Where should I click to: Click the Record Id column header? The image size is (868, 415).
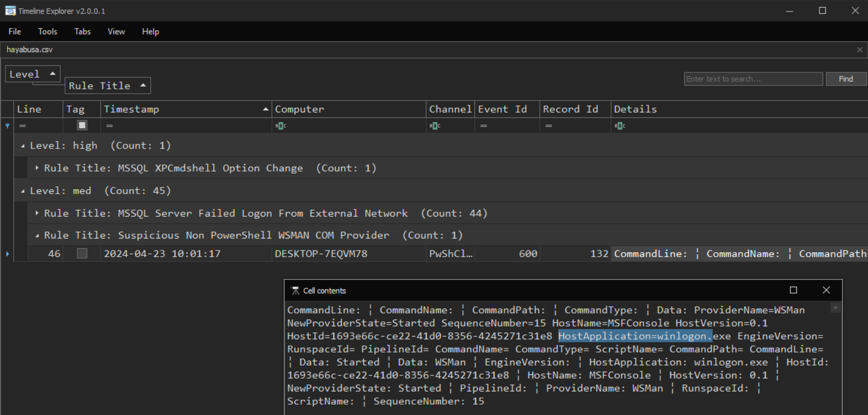tap(575, 109)
